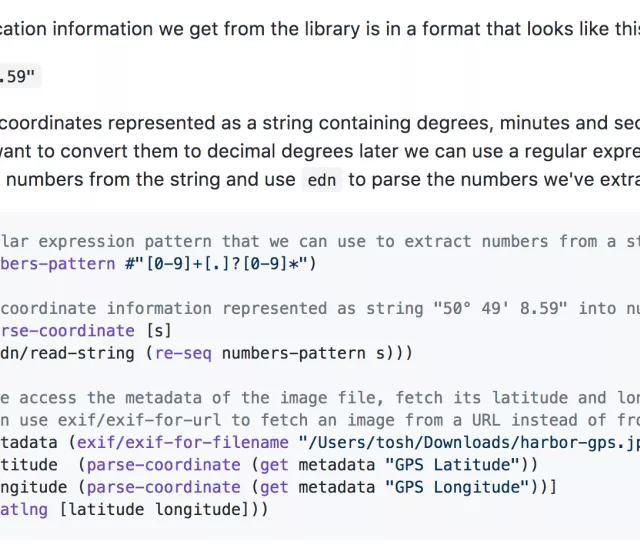Click the inline 'edn' code word in paragraph
The width and height of the screenshot is (640, 555).
click(322, 180)
